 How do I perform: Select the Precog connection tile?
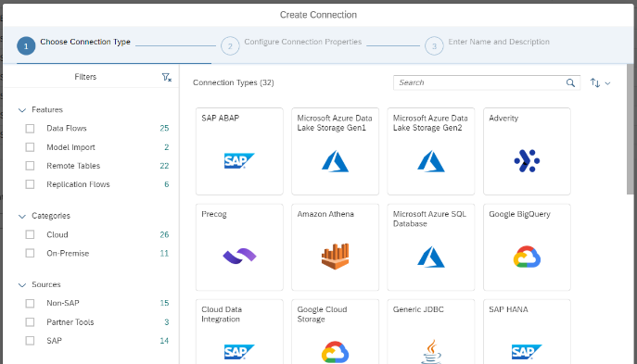[x=239, y=247]
